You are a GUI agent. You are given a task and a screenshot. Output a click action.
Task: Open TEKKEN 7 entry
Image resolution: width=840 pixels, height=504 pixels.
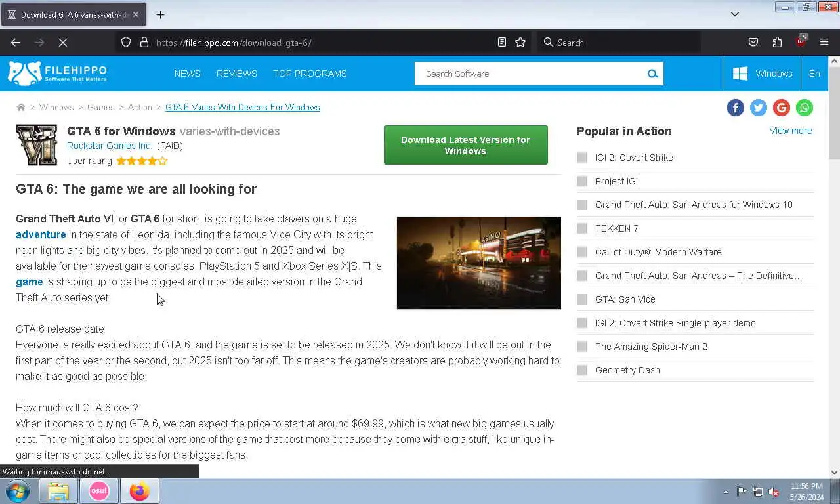point(617,228)
